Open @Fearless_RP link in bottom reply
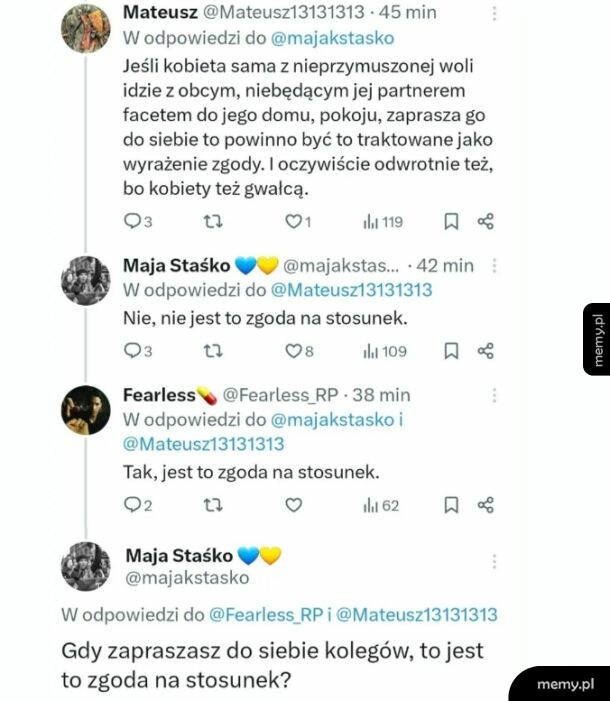This screenshot has width=610, height=701. (266, 615)
